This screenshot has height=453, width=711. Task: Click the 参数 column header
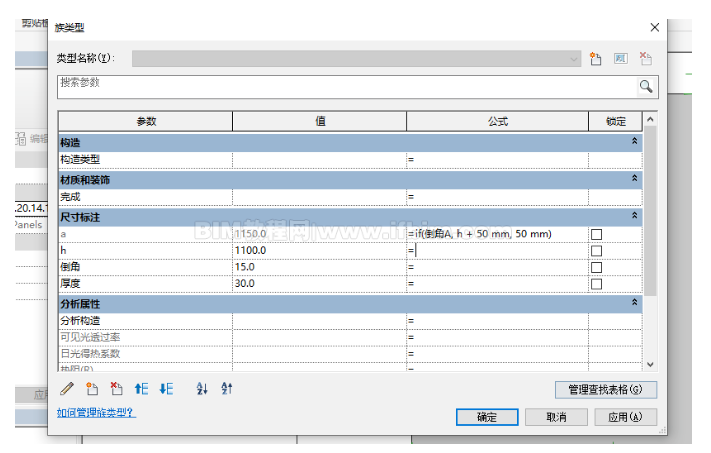click(x=146, y=122)
